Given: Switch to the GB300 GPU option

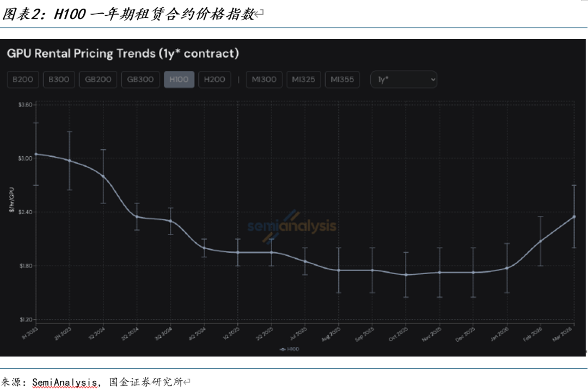Looking at the screenshot, I should click(140, 79).
